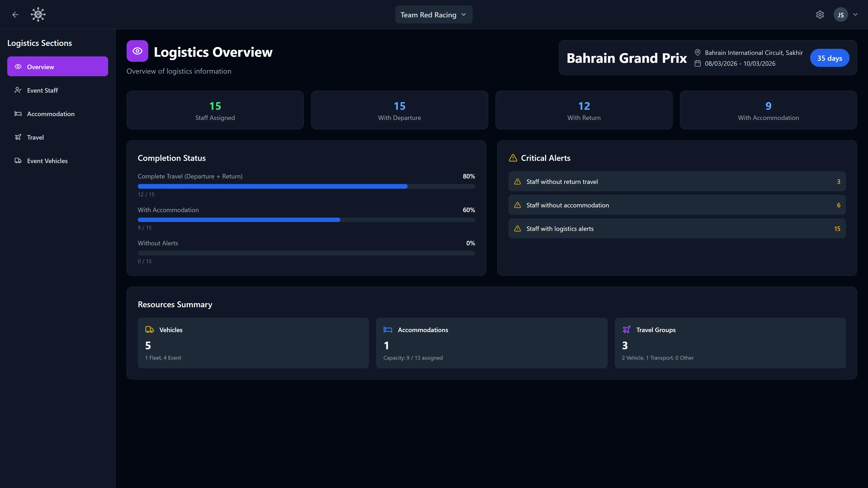Click the Travel Groups plane icon
The height and width of the screenshot is (488, 868).
627,330
